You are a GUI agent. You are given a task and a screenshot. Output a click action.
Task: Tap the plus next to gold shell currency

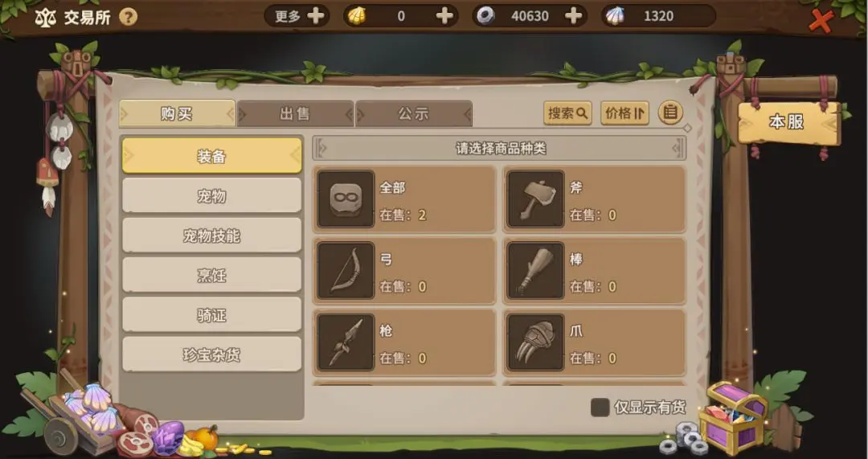[444, 16]
